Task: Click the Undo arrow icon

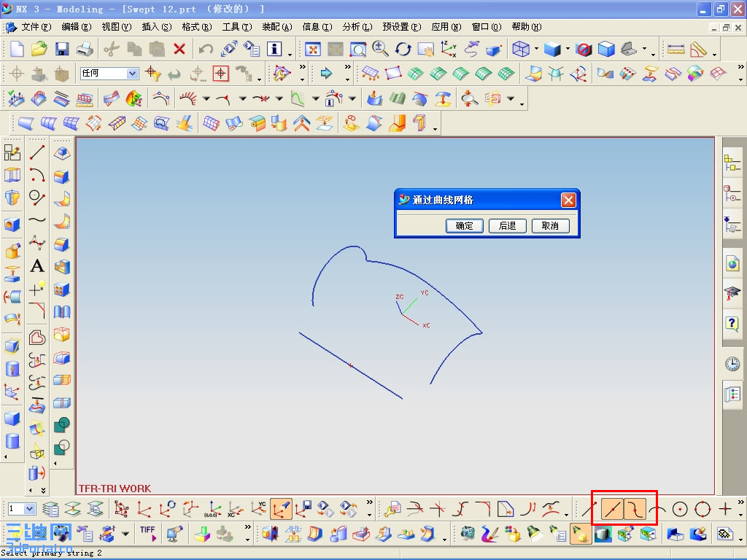Action: click(x=206, y=49)
